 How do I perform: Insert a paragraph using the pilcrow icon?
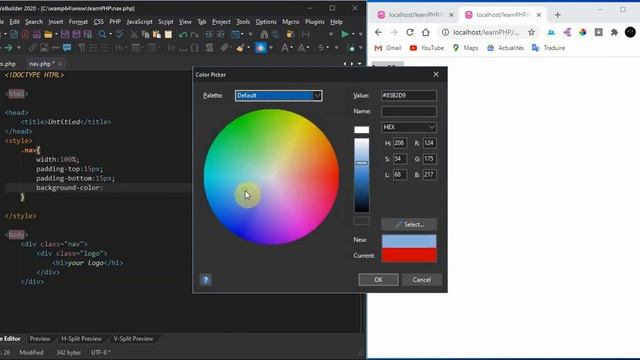coord(82,48)
